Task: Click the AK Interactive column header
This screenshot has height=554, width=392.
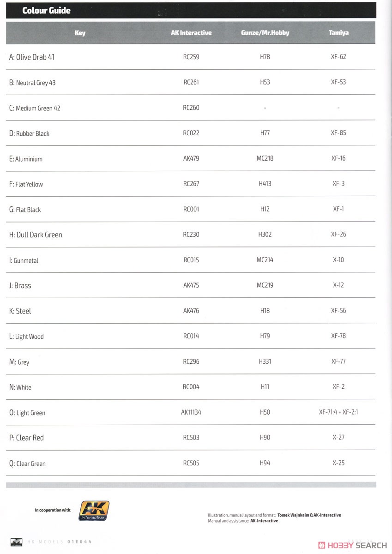Action: (191, 33)
